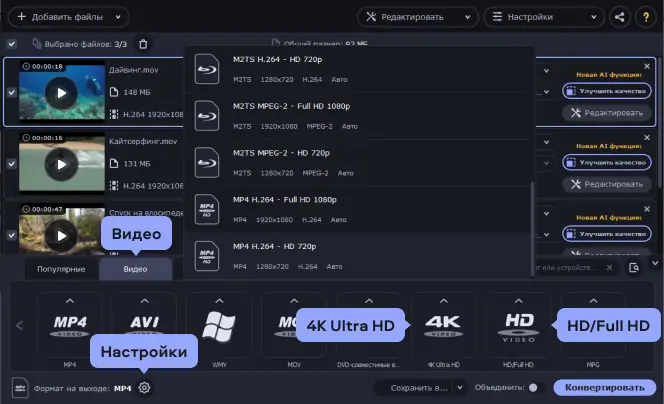Remove the third video with its X

click(x=647, y=209)
